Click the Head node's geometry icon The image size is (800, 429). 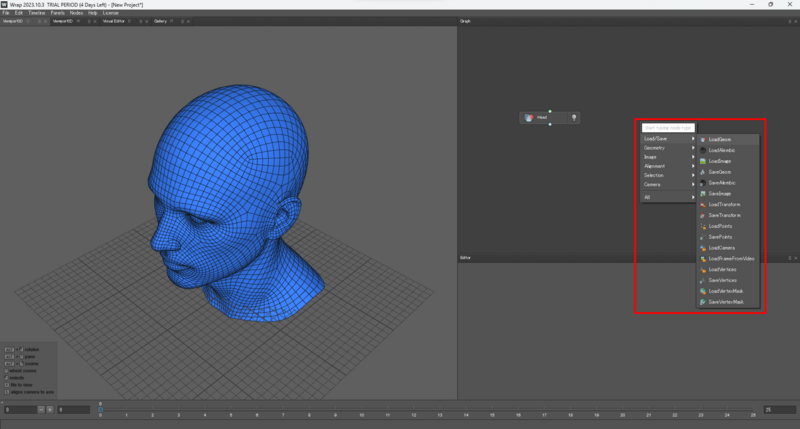[529, 118]
